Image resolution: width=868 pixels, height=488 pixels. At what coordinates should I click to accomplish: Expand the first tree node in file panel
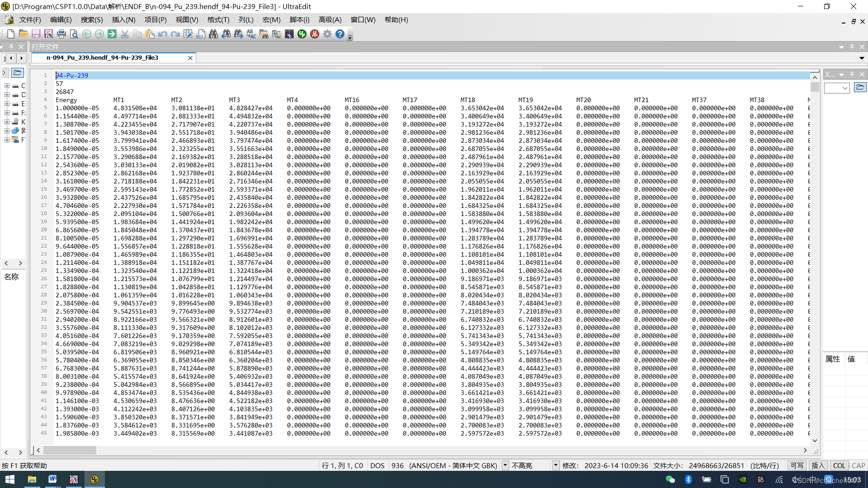[x=7, y=85]
